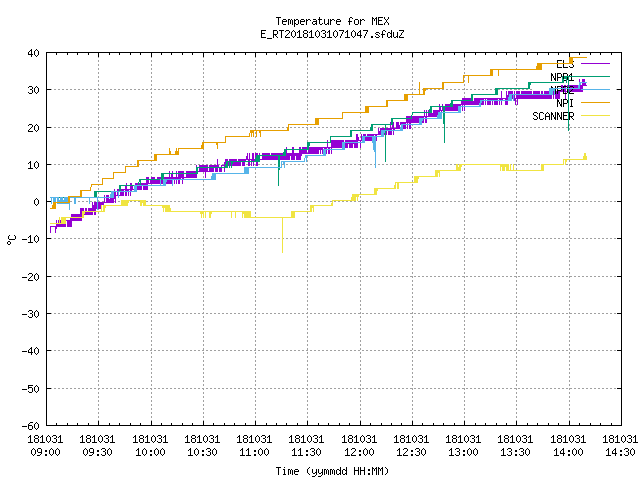Click the chart title "Temperature for MEX"
Viewport: 640px width, 480px height.
[x=332, y=21]
